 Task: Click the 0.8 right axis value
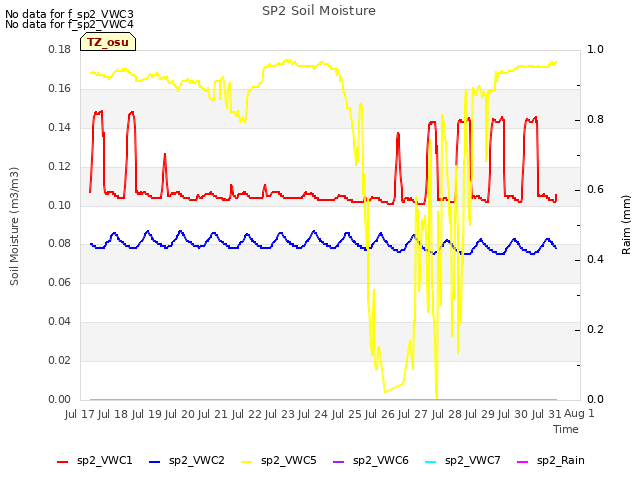595,120
